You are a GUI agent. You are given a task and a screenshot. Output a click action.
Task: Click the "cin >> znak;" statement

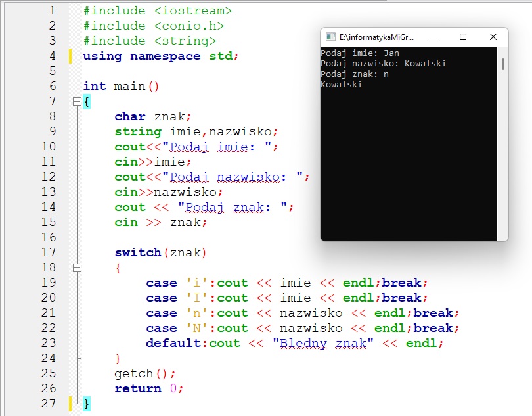[x=161, y=222]
